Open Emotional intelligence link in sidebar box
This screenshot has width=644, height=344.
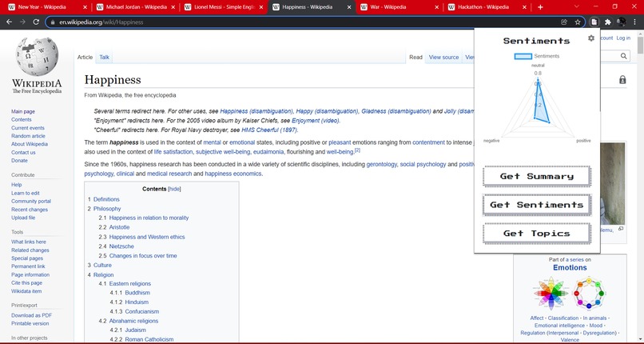(561, 326)
